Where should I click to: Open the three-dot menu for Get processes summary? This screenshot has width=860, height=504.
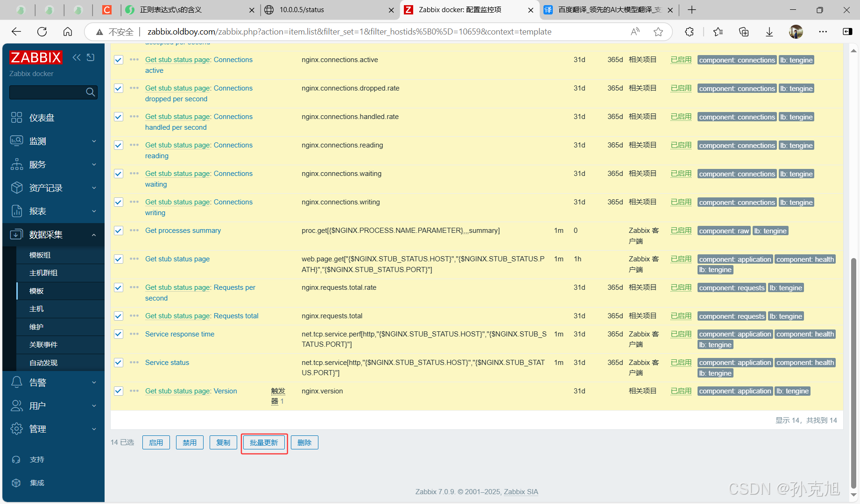[x=134, y=230]
